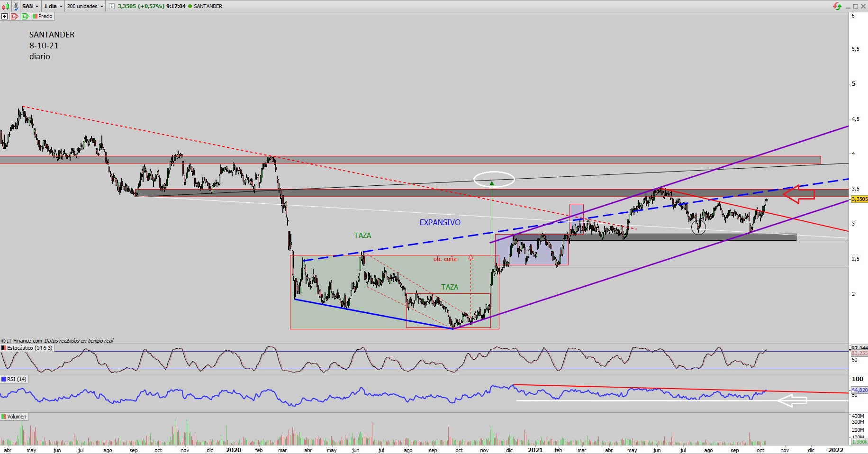Click the current price tag 3,3505 on axis
Viewport: 868px width, 454px height.
pos(859,199)
